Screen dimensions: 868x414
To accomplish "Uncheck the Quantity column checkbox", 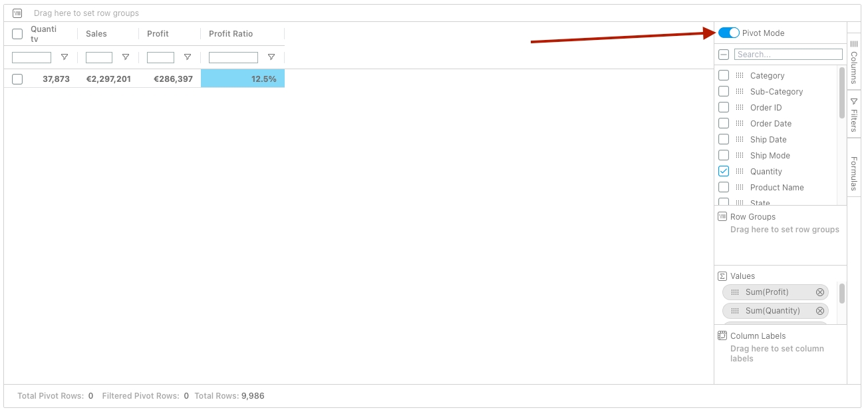I will (724, 171).
